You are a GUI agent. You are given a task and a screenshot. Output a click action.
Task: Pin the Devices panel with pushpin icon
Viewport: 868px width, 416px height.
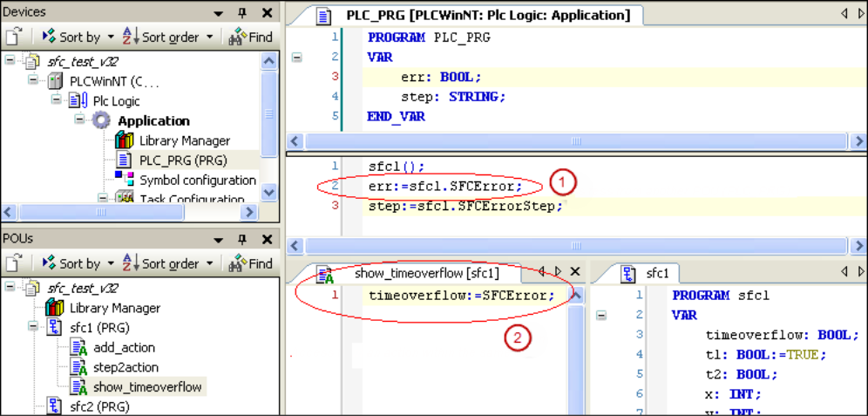tap(242, 12)
